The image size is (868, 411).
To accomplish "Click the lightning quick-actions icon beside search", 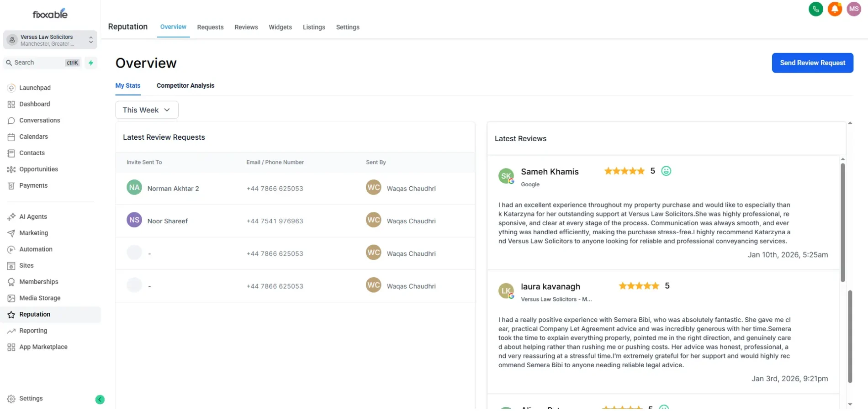I will pos(91,63).
